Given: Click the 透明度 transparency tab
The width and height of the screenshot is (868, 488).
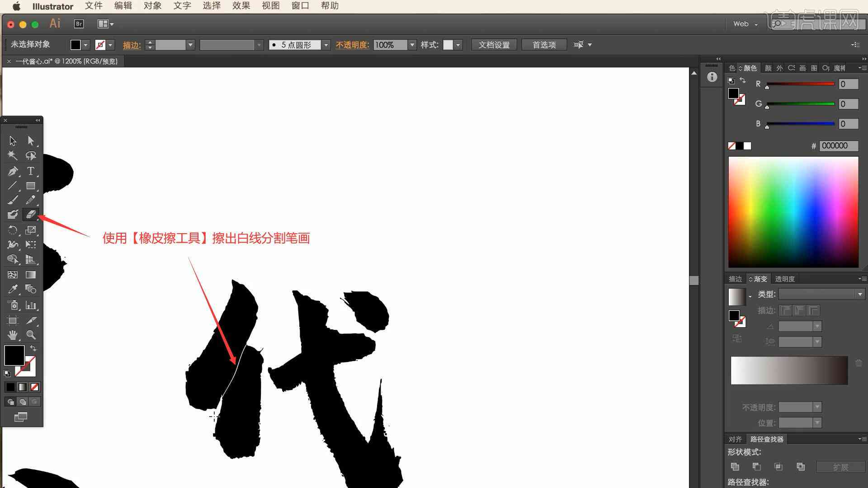Looking at the screenshot, I should pyautogui.click(x=785, y=278).
